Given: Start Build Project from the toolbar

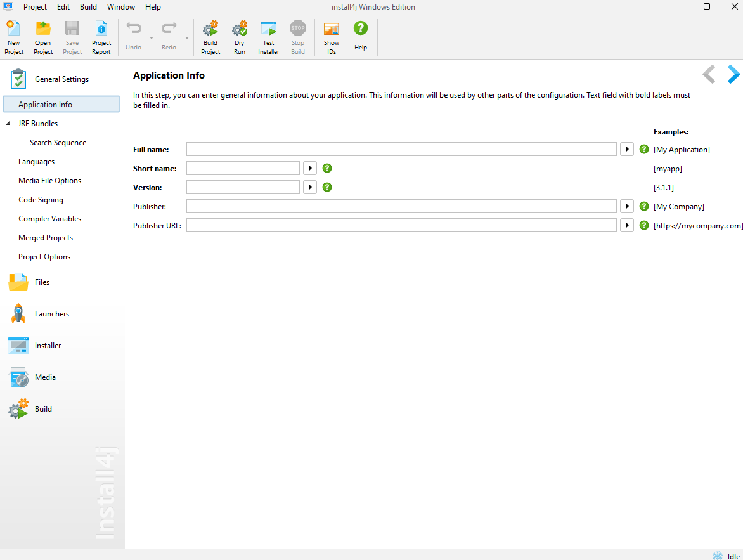Looking at the screenshot, I should [x=210, y=37].
